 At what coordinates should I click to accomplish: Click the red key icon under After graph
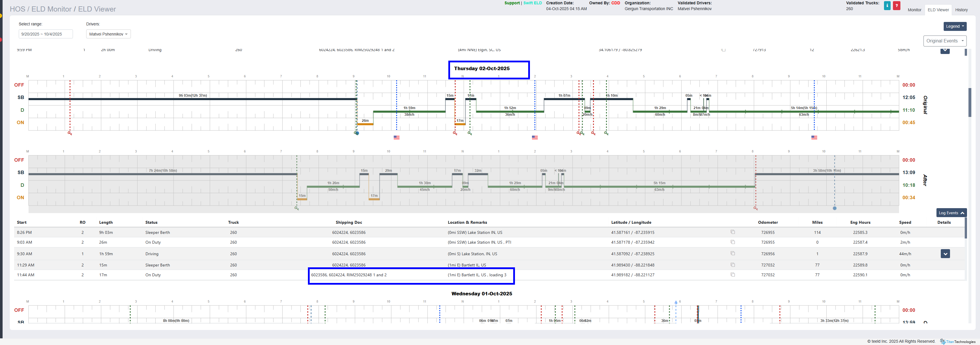(x=756, y=208)
